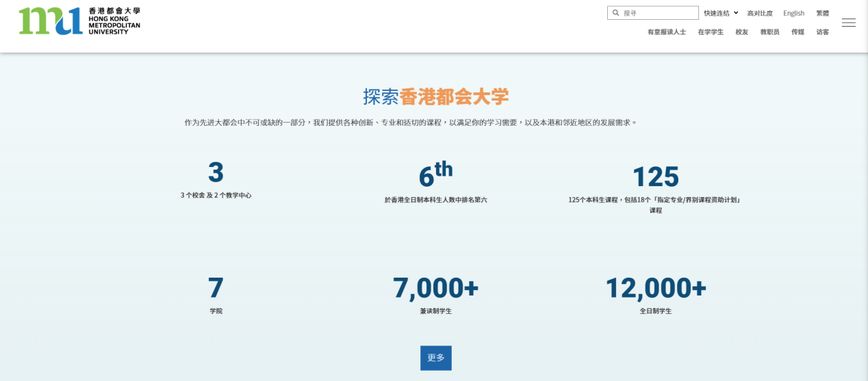
Task: Click the 全日制学生 label
Action: pyautogui.click(x=656, y=311)
